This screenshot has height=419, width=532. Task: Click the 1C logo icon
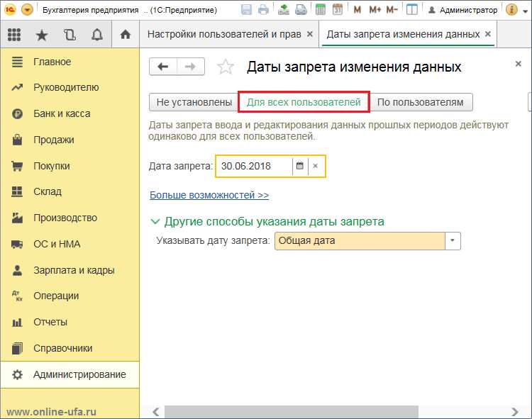(10, 10)
